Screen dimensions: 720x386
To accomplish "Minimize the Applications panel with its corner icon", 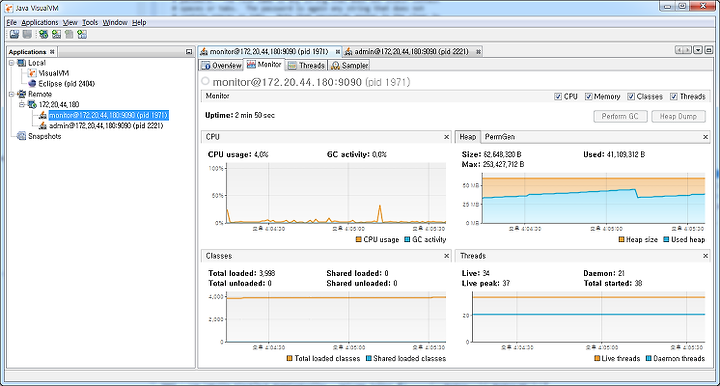I will tap(189, 52).
